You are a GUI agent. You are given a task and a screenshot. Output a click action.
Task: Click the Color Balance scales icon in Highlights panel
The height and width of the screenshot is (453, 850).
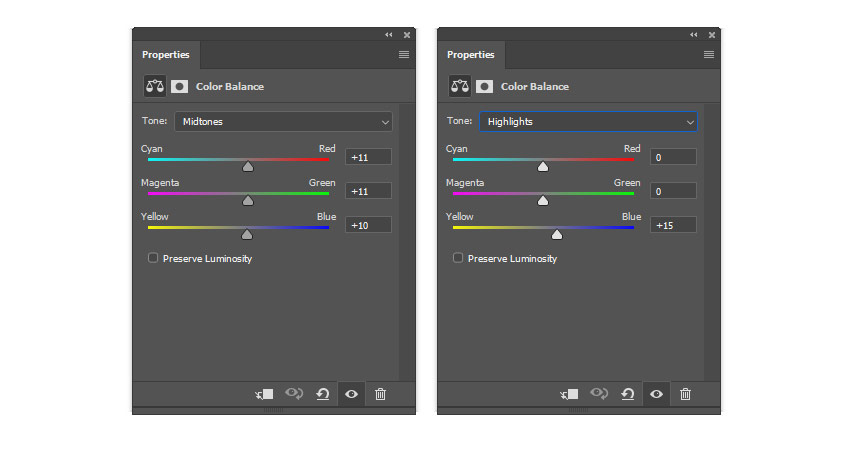[x=460, y=86]
